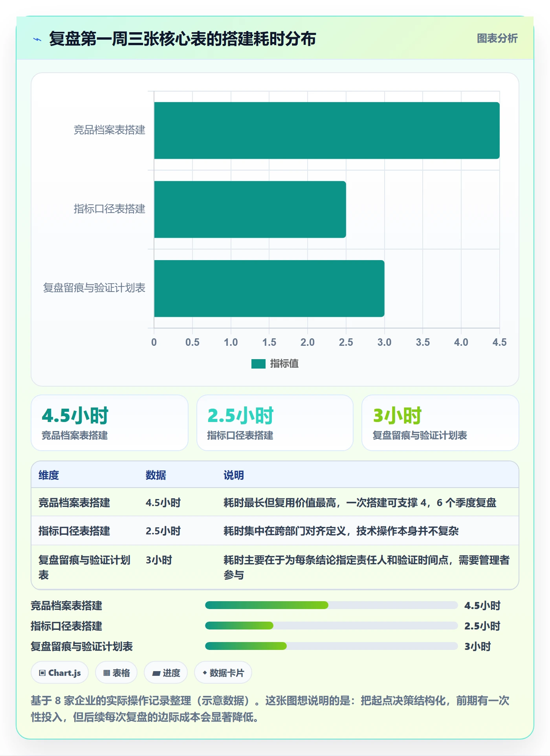Click the footnote paragraph starting 基于 8 家企业
The image size is (550, 756).
coord(270,709)
